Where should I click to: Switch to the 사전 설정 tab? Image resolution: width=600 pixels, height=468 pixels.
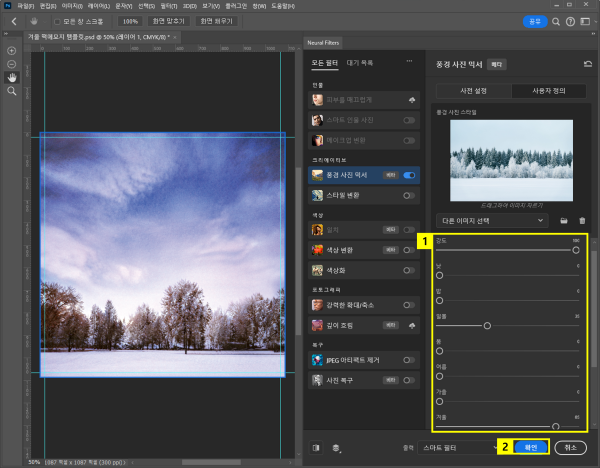coord(473,91)
